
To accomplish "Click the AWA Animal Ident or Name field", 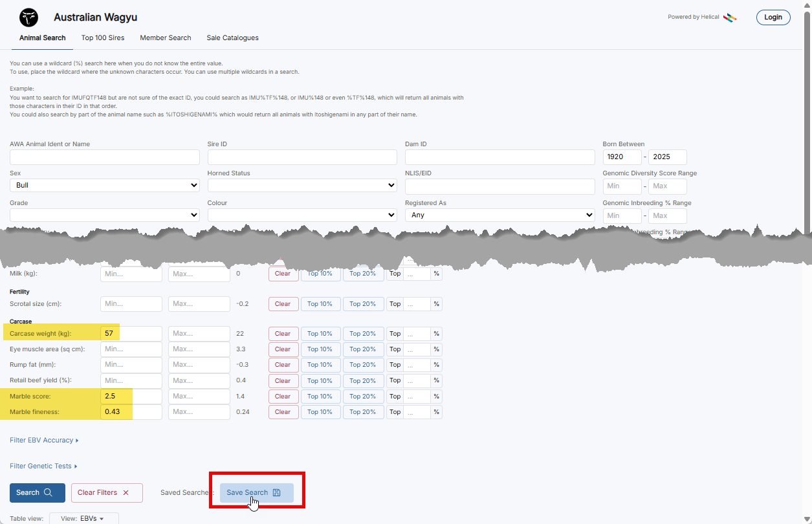I will point(105,157).
